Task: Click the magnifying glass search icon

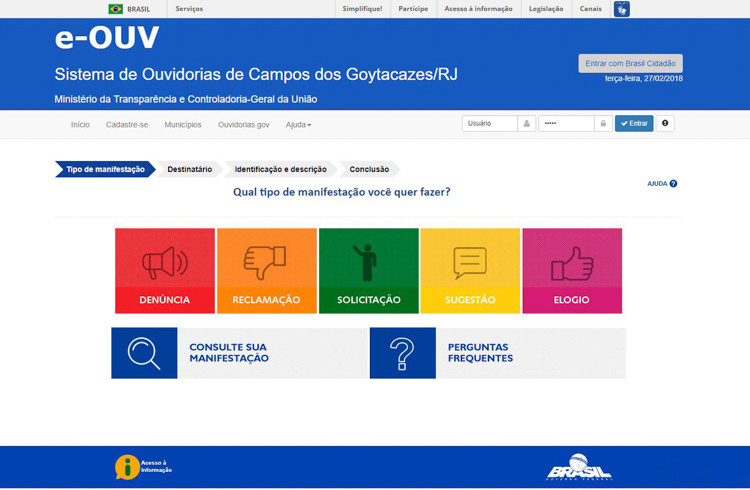Action: click(x=144, y=353)
